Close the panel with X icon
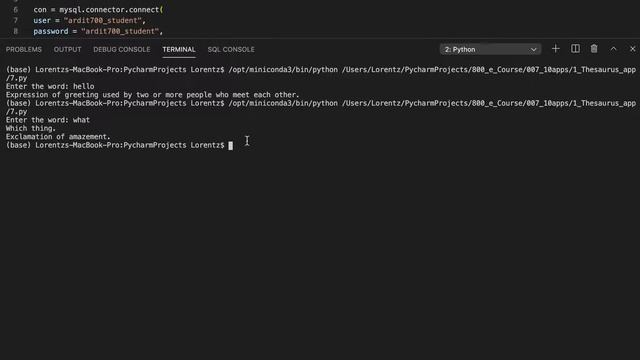 coord(632,49)
